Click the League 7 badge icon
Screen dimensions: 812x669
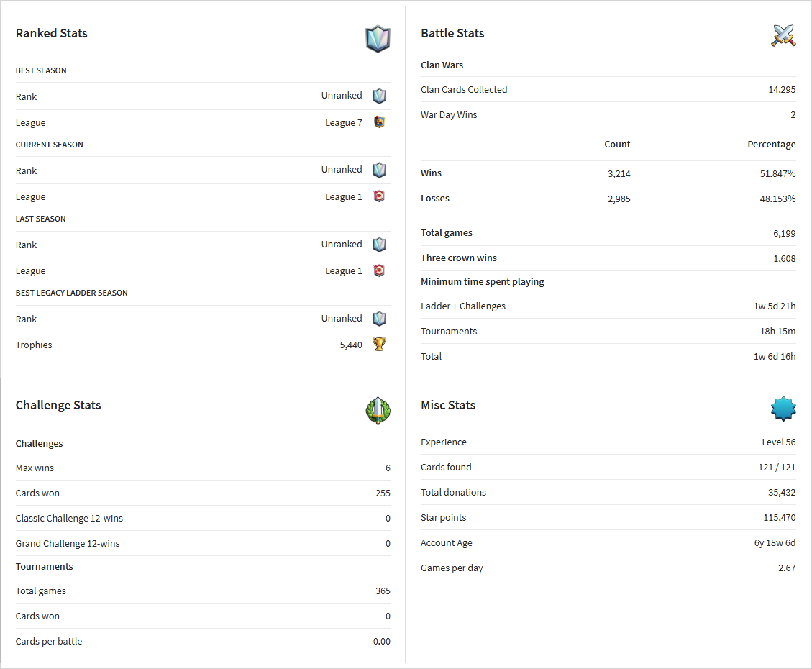pos(380,122)
